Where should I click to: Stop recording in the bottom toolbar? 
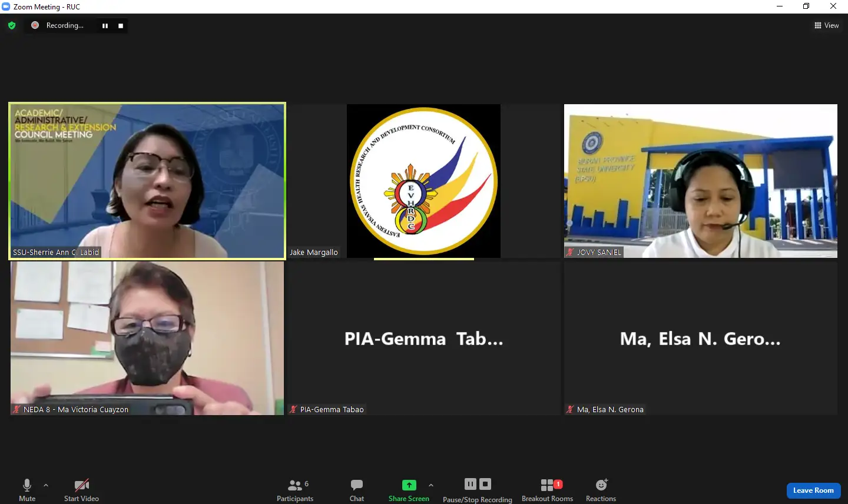[x=485, y=484]
